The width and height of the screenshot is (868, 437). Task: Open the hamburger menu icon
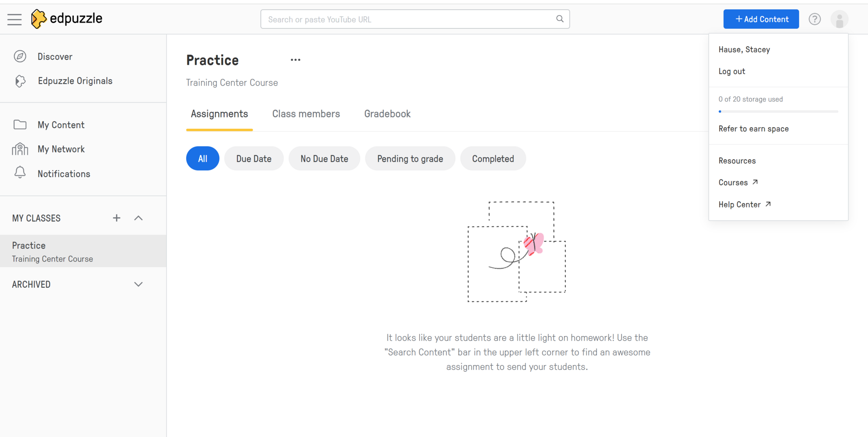click(14, 19)
